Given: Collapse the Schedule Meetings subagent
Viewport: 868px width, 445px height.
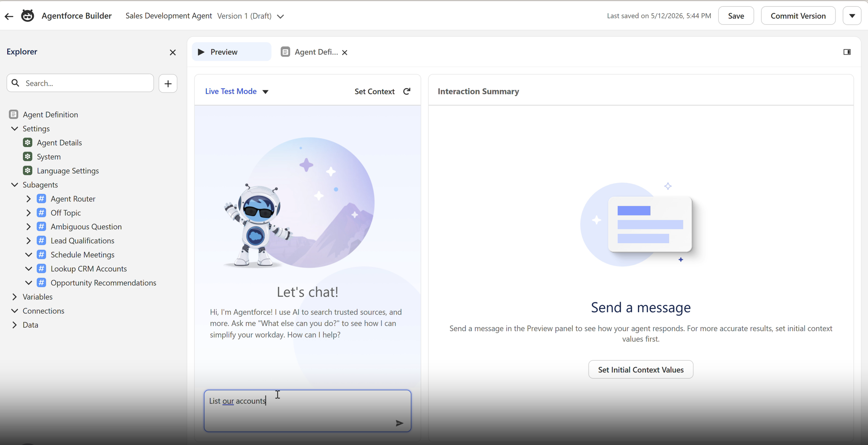Looking at the screenshot, I should point(28,254).
